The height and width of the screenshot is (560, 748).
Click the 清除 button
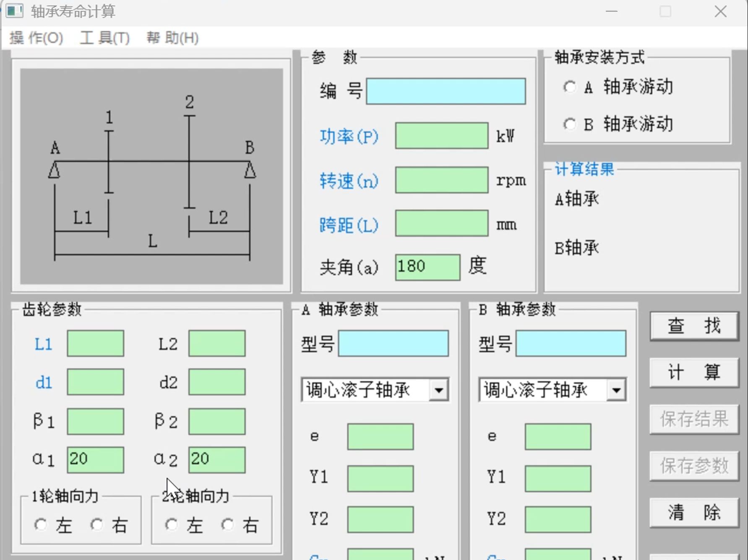pos(694,512)
